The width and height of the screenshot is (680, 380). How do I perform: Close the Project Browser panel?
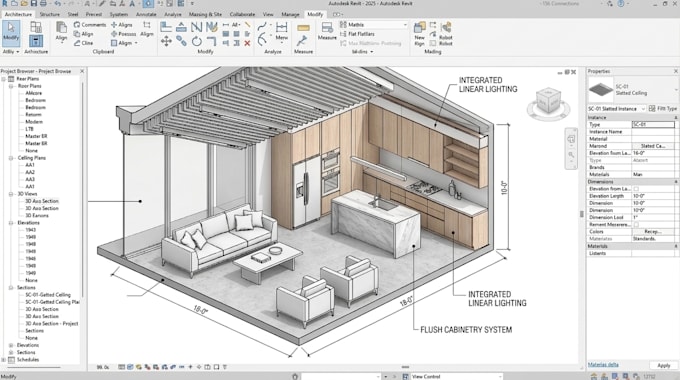(x=82, y=71)
